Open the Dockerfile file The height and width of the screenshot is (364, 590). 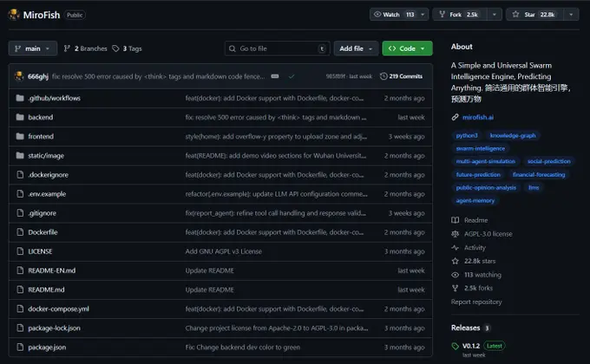tap(43, 231)
